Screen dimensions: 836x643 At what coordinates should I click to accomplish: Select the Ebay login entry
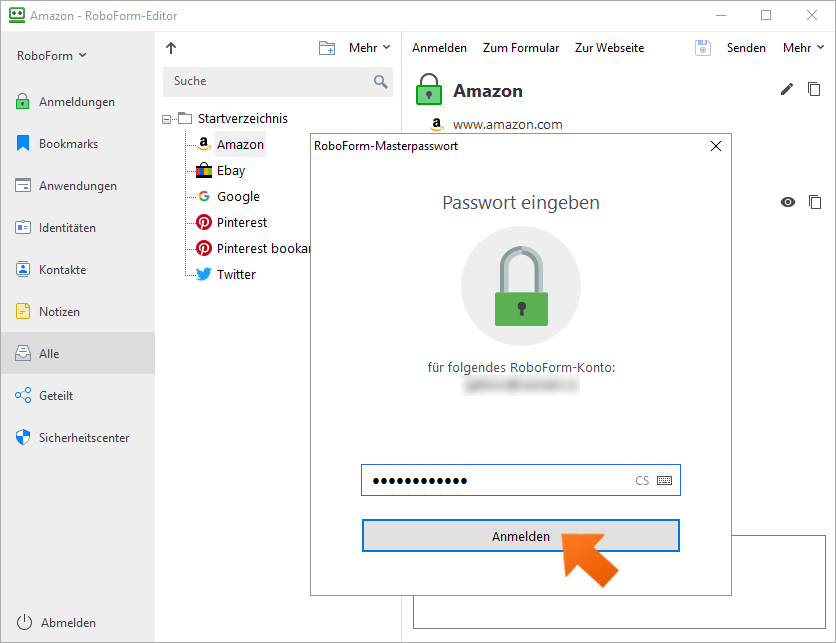pyautogui.click(x=231, y=171)
